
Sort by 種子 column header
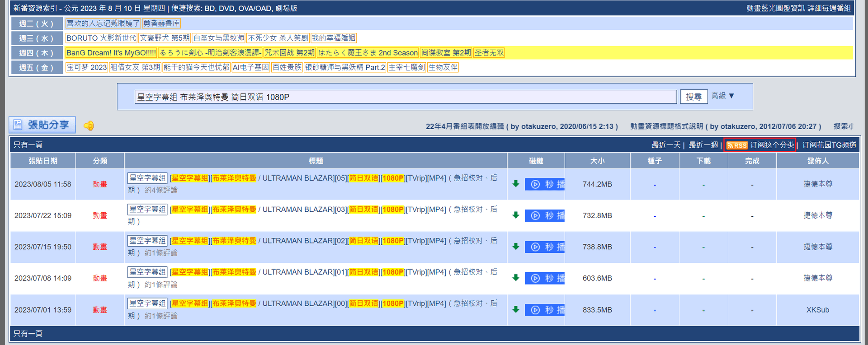coord(655,161)
